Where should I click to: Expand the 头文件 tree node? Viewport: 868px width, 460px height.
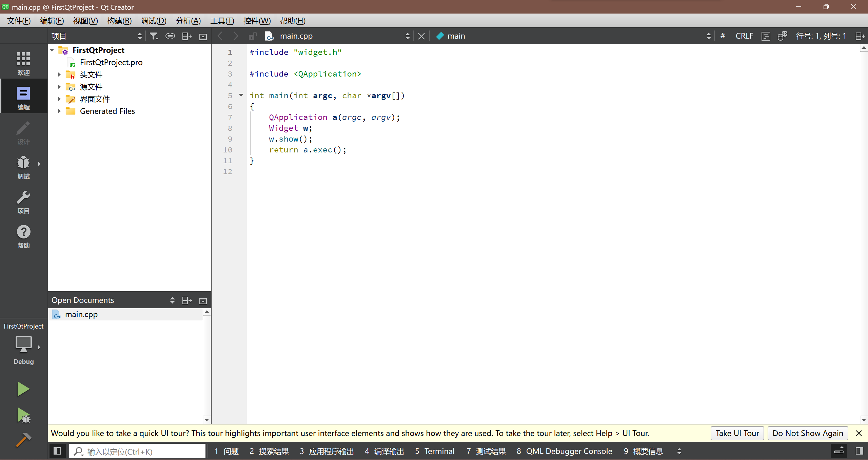(60, 75)
